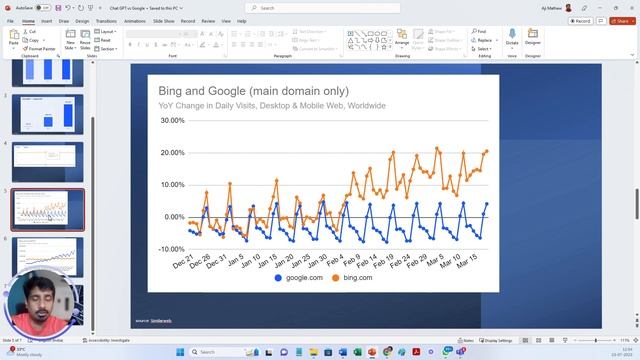Focus the title bar Search box
This screenshot has width=640, height=360.
click(x=322, y=8)
